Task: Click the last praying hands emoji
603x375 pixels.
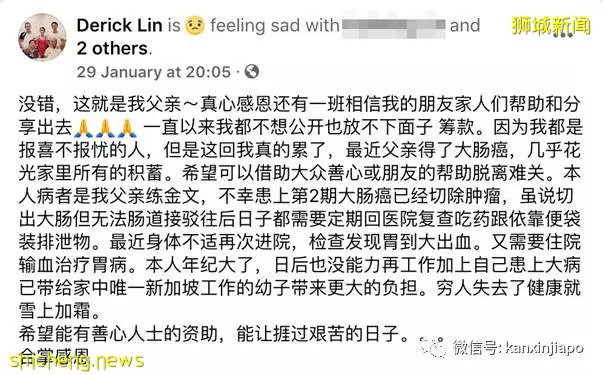Action: [127, 128]
